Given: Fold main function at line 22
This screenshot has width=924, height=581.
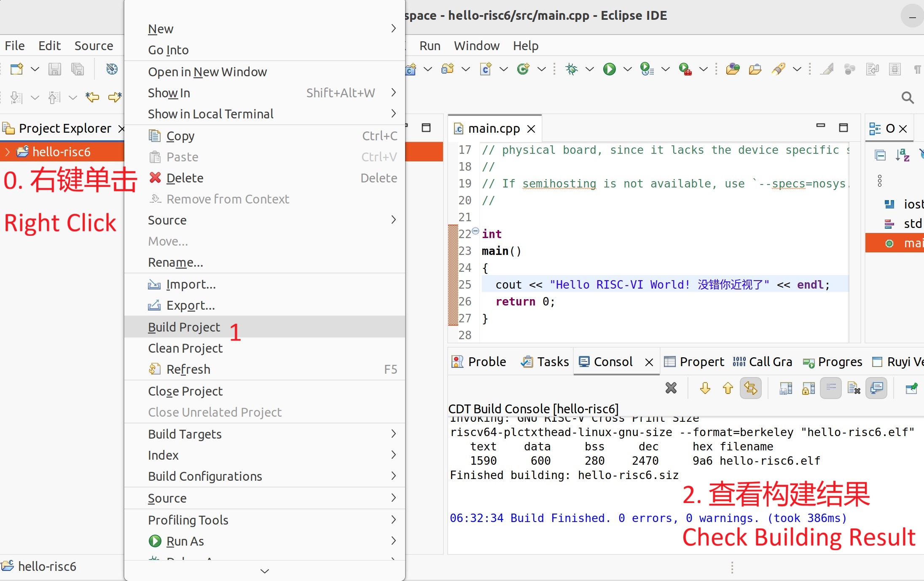Looking at the screenshot, I should 475,231.
